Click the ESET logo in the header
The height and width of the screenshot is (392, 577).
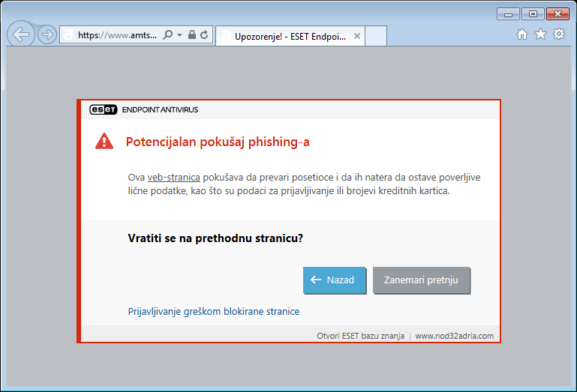coord(103,109)
